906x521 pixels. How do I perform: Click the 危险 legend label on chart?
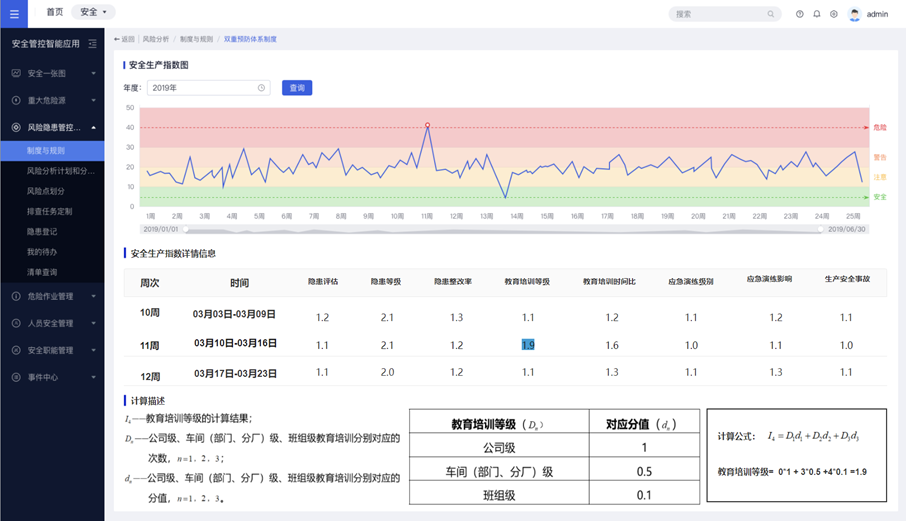(880, 128)
